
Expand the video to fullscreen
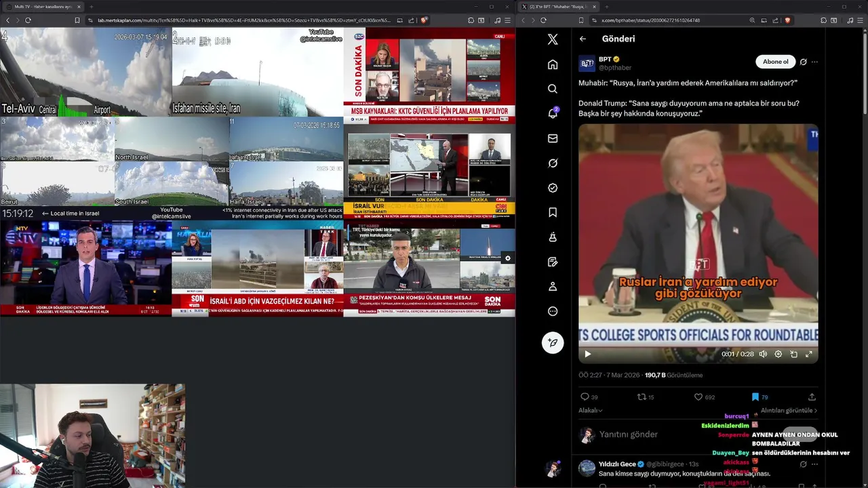click(x=809, y=354)
